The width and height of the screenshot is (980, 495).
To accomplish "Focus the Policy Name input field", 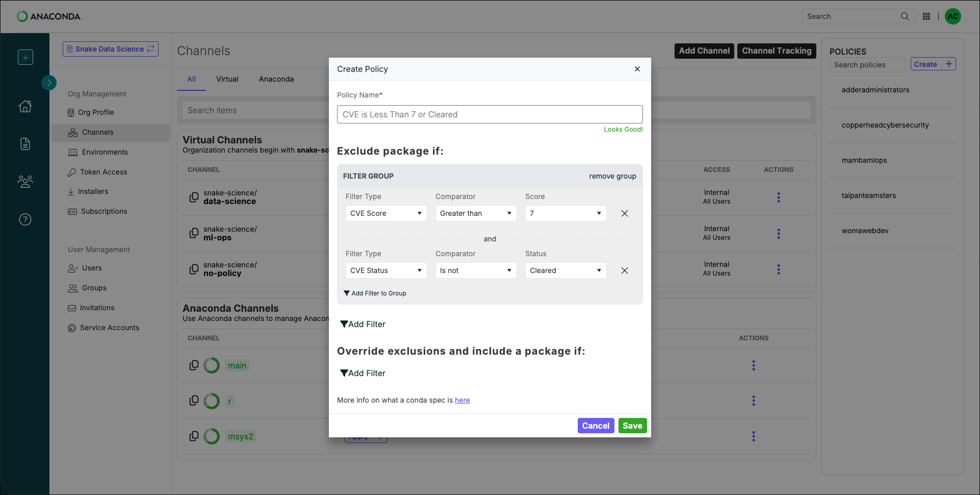I will 489,114.
